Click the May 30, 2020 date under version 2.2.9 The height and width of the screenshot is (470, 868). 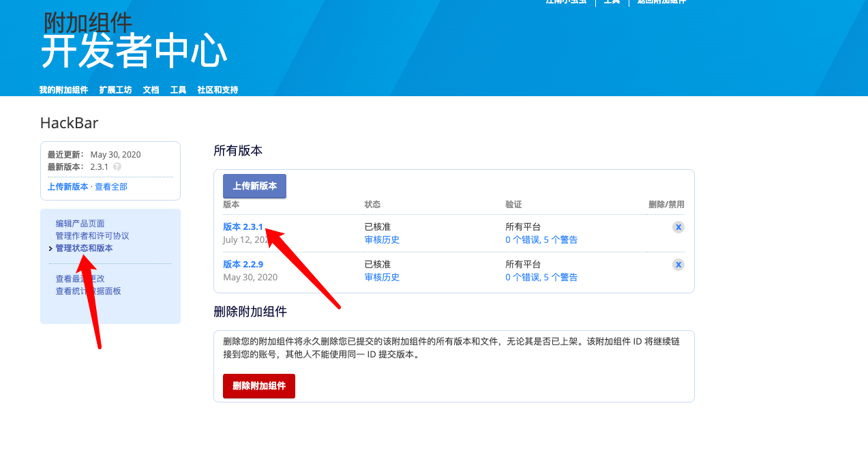(250, 277)
